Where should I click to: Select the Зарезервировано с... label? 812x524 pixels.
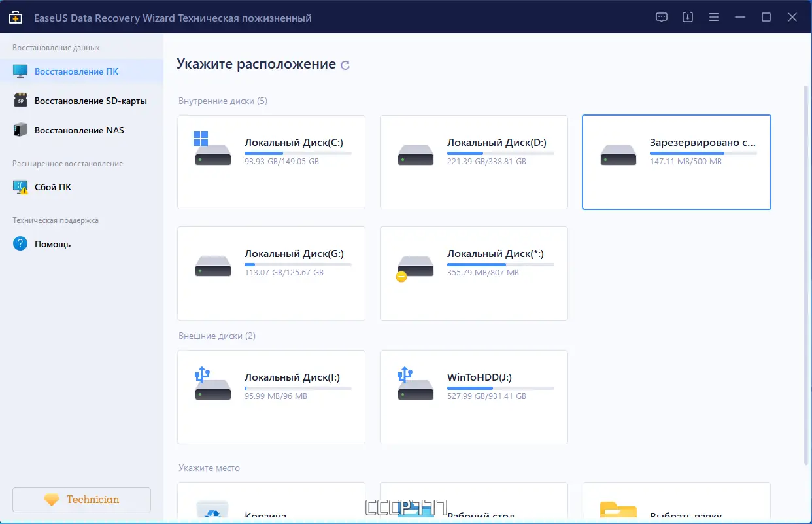703,143
